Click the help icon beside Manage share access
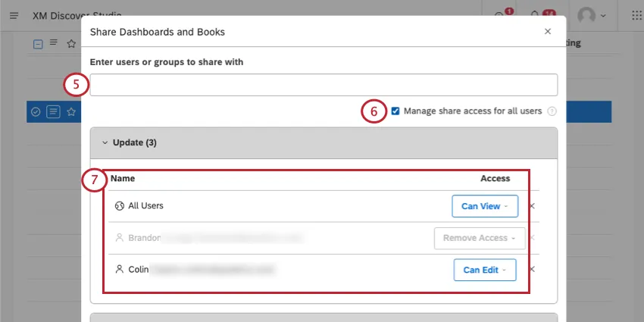Image resolution: width=644 pixels, height=322 pixels. [552, 111]
